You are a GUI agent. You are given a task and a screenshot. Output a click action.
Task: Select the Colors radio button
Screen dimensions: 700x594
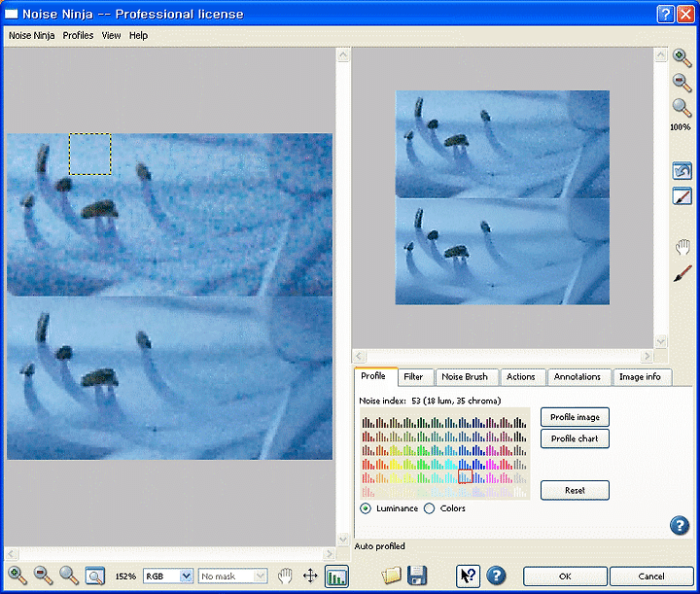pos(429,508)
